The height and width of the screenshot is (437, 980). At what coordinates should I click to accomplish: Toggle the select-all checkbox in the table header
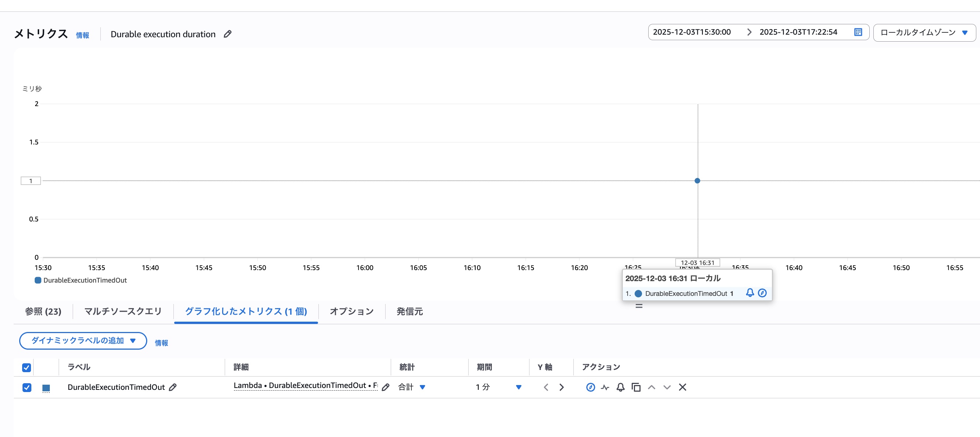pos(27,367)
